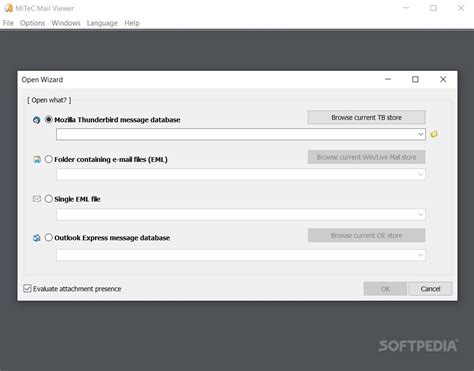Image resolution: width=474 pixels, height=371 pixels.
Task: Maximize the MiTeC Mail Viewer main window
Action: point(433,8)
